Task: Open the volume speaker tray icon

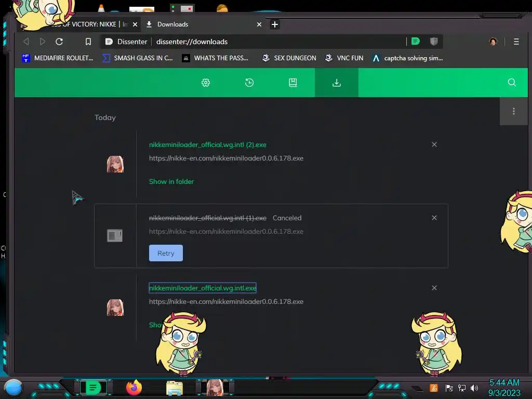Action: pos(474,388)
